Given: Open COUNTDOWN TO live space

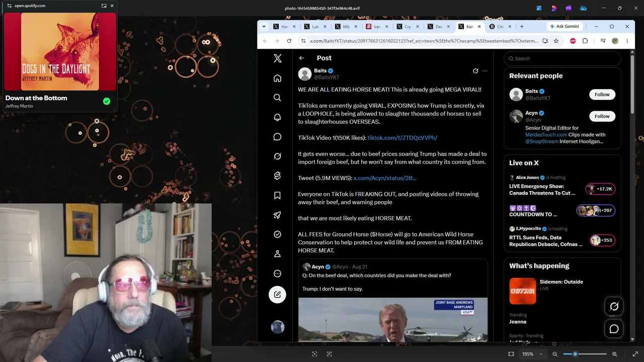Looking at the screenshot, I should point(562,211).
